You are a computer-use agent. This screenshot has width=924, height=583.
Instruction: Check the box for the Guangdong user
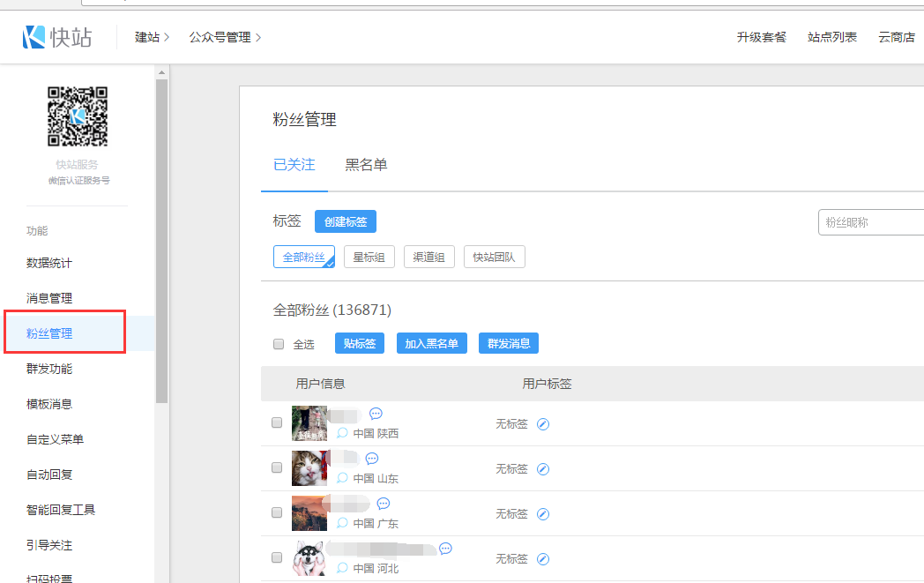tap(277, 513)
